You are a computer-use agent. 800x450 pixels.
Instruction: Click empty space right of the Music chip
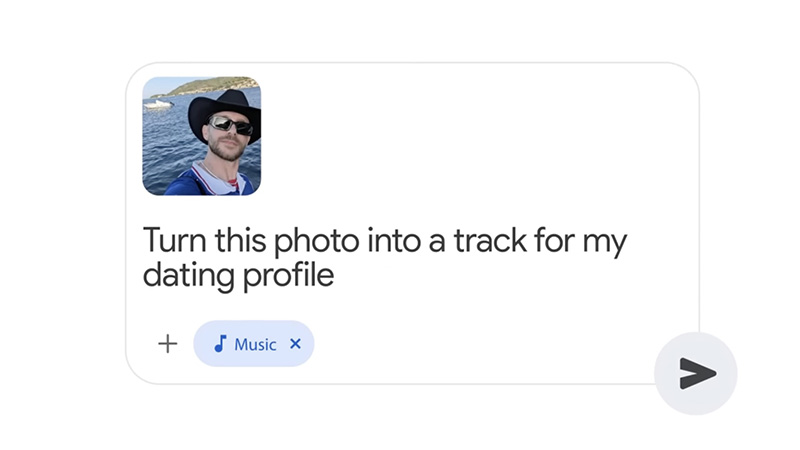[x=480, y=344]
